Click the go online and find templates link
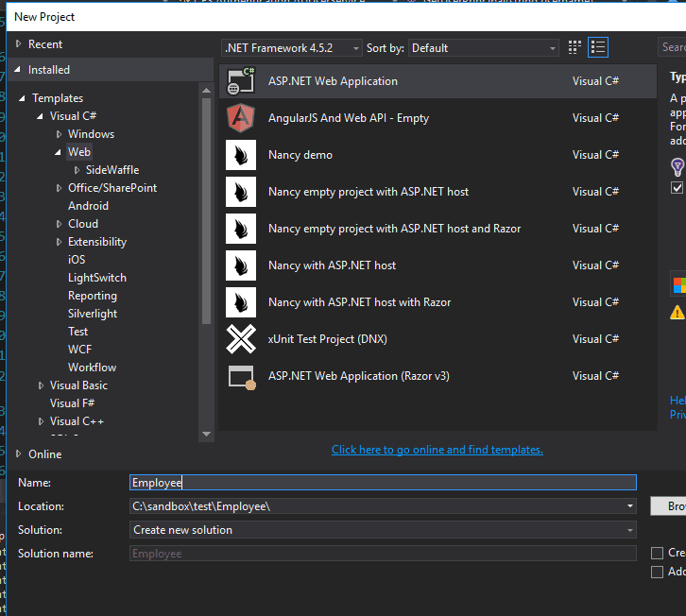The height and width of the screenshot is (616, 686). pos(437,450)
